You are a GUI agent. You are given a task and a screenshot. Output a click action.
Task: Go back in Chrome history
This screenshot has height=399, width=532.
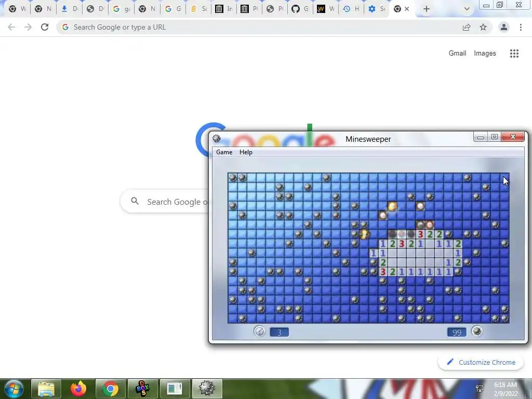[x=11, y=27]
